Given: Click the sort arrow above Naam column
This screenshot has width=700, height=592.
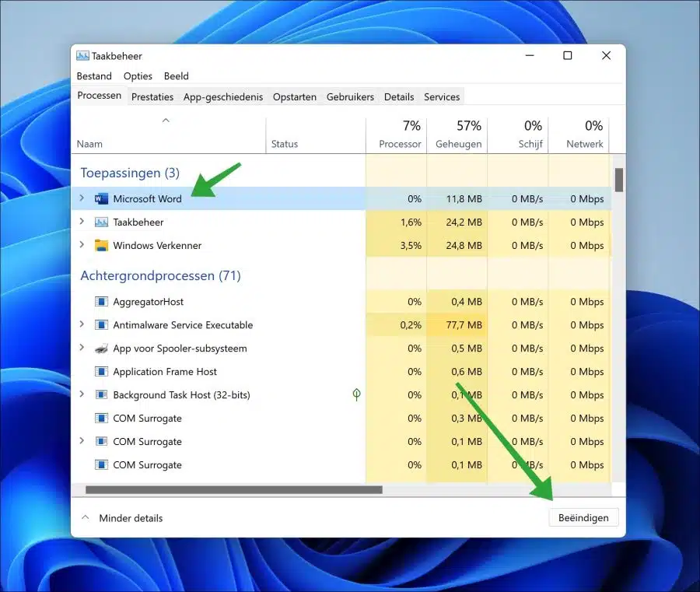Looking at the screenshot, I should tap(166, 120).
